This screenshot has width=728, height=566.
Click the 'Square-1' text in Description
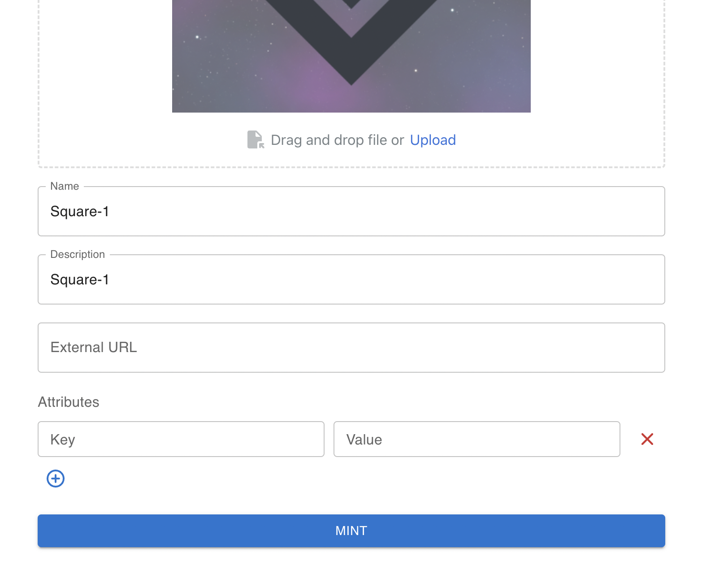(80, 280)
